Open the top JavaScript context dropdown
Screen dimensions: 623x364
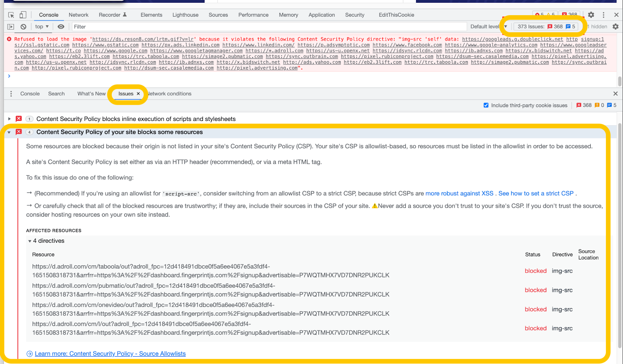point(42,26)
